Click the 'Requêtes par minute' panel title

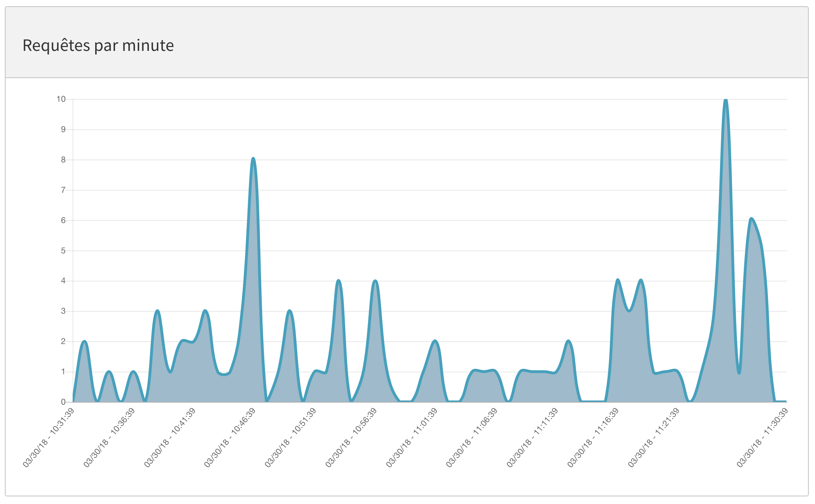98,46
